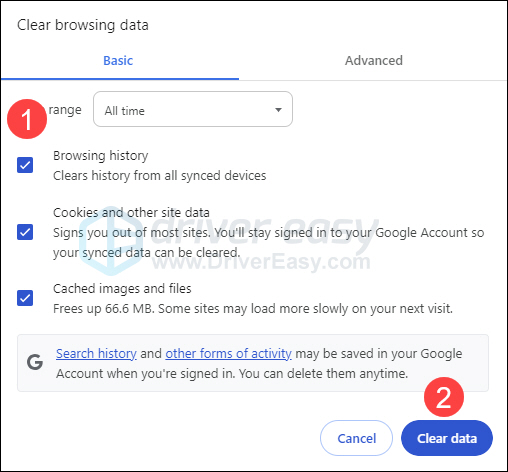Uncheck Cookies and other site data checkbox
The width and height of the screenshot is (508, 472).
(25, 232)
